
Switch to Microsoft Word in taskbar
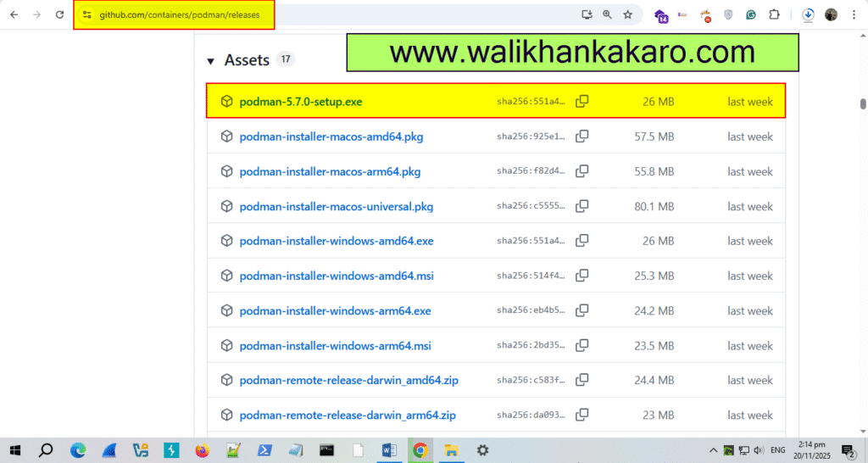pyautogui.click(x=389, y=450)
